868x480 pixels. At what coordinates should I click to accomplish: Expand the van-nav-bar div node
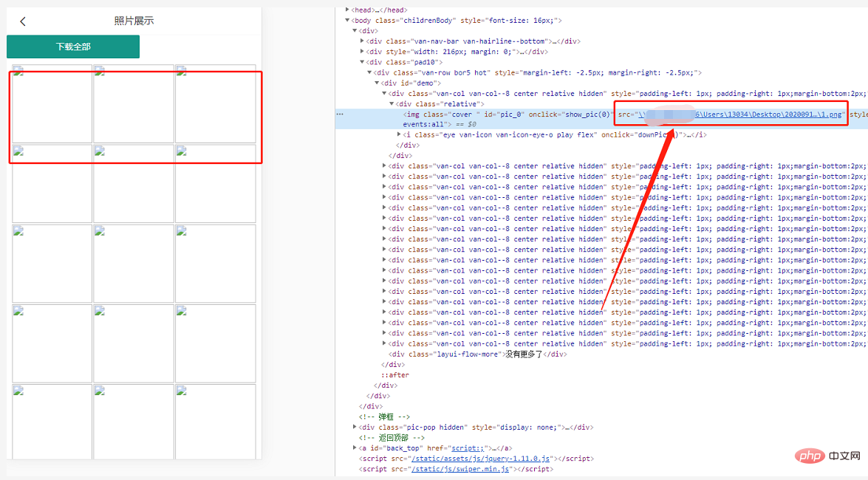tap(362, 41)
